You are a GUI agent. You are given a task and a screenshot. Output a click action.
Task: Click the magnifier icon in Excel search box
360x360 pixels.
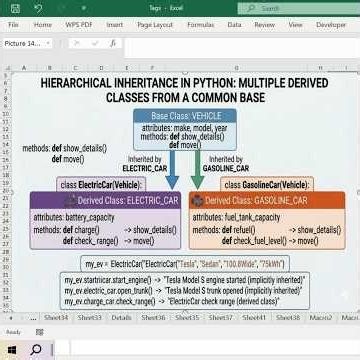click(251, 8)
